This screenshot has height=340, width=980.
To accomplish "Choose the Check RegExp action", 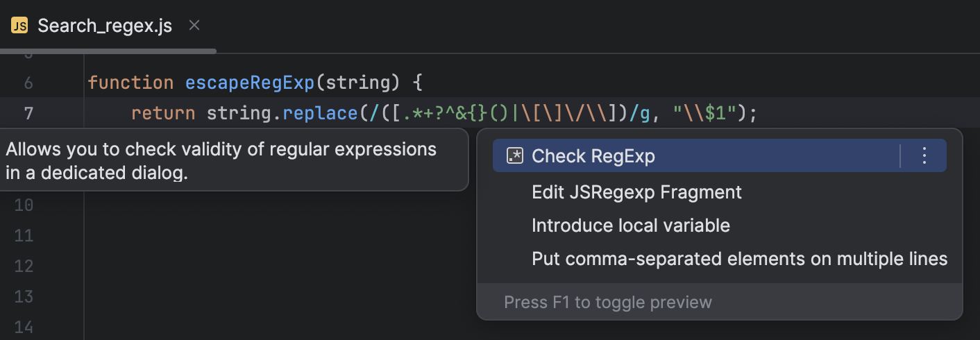I will coord(593,156).
